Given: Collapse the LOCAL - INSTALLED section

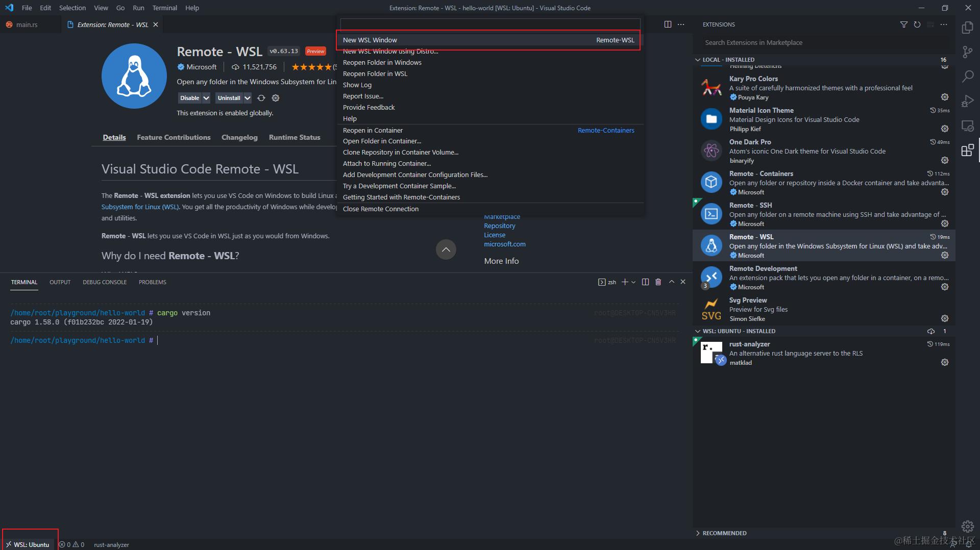Looking at the screenshot, I should [698, 60].
